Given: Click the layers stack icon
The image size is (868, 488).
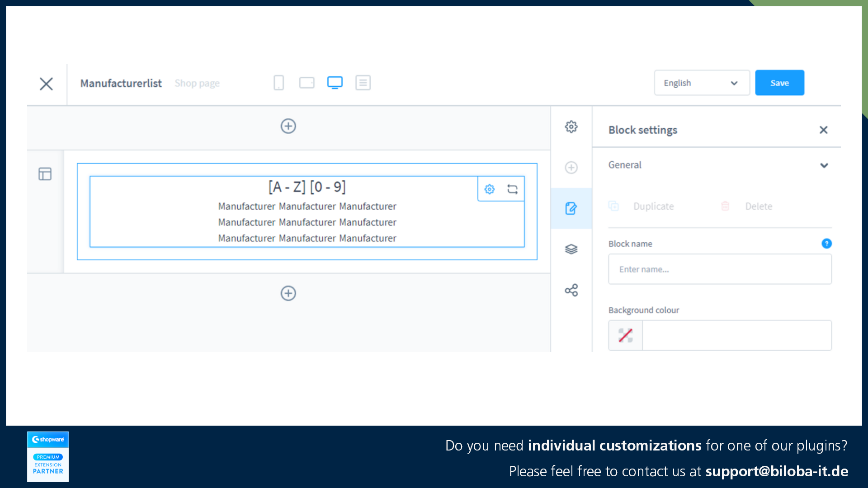Looking at the screenshot, I should click(x=571, y=250).
